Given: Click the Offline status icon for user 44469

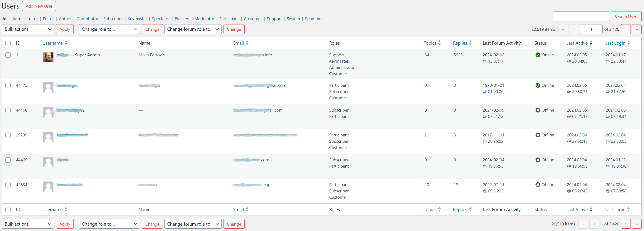Looking at the screenshot, I should [x=538, y=160].
